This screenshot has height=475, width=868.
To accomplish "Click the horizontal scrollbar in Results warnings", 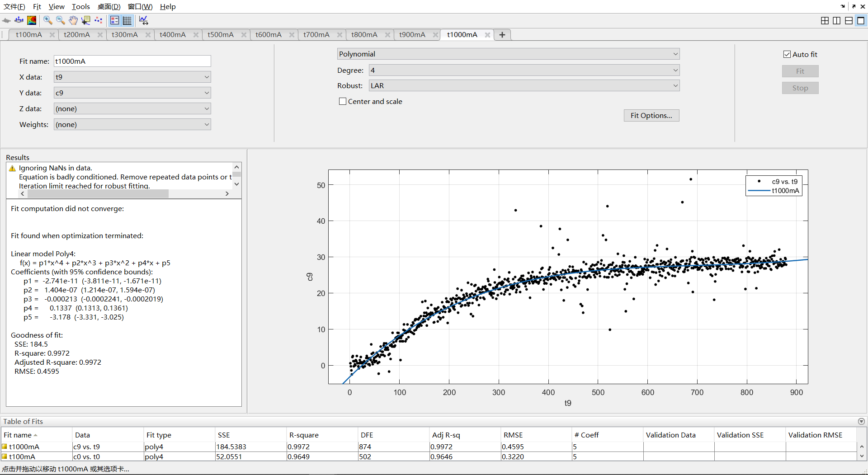I will pyautogui.click(x=98, y=193).
